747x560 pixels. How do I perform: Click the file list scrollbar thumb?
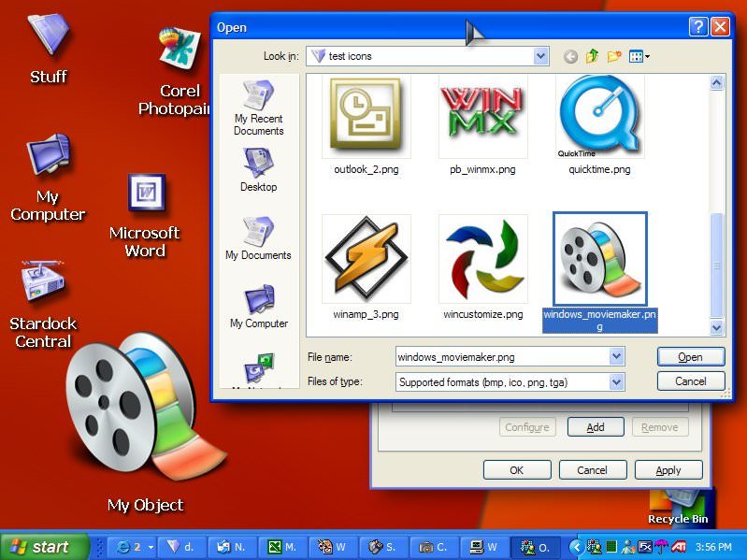point(716,266)
